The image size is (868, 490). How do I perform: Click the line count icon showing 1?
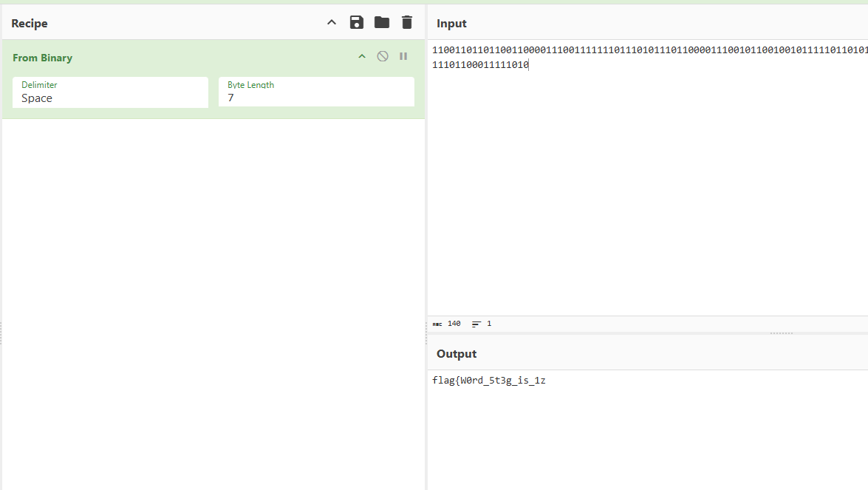click(476, 324)
